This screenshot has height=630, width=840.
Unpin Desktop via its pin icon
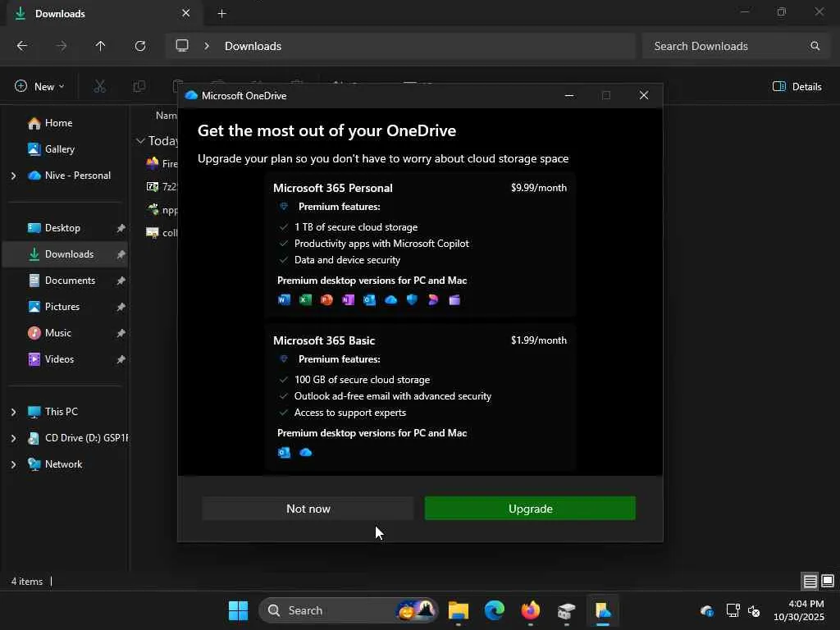[121, 228]
